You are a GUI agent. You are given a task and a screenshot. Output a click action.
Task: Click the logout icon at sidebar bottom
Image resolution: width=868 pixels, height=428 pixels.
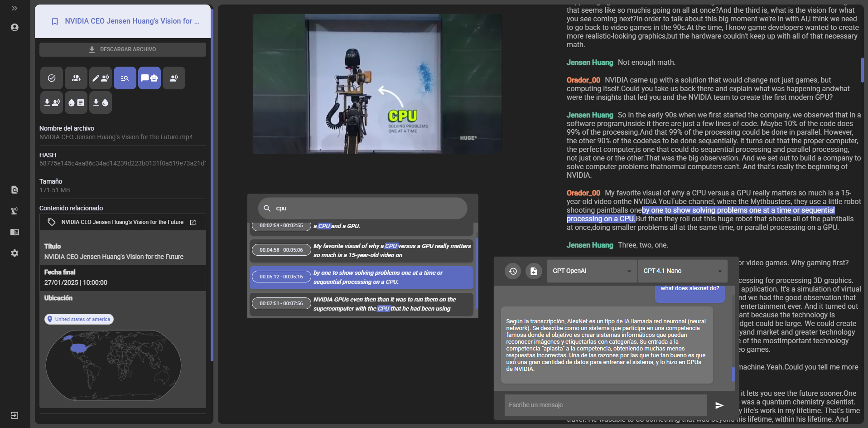click(14, 415)
